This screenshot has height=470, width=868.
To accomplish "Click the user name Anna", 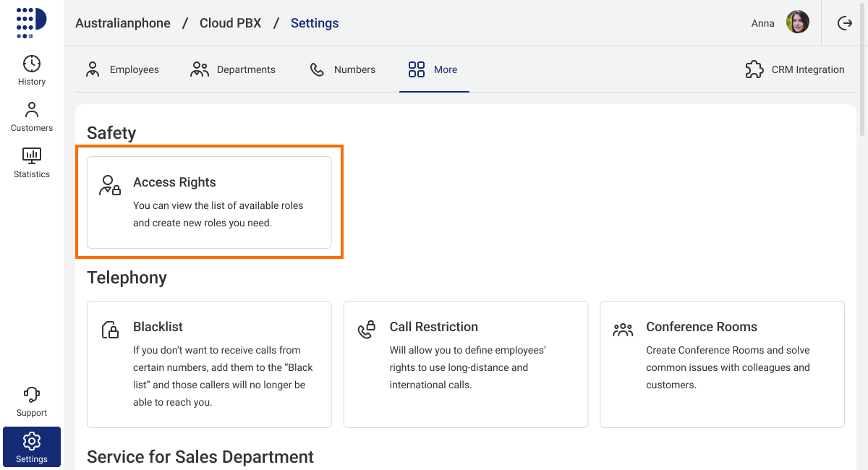I will click(x=763, y=23).
